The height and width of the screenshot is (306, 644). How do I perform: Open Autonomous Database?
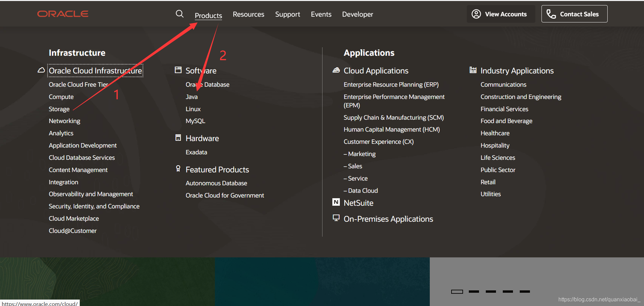click(216, 183)
